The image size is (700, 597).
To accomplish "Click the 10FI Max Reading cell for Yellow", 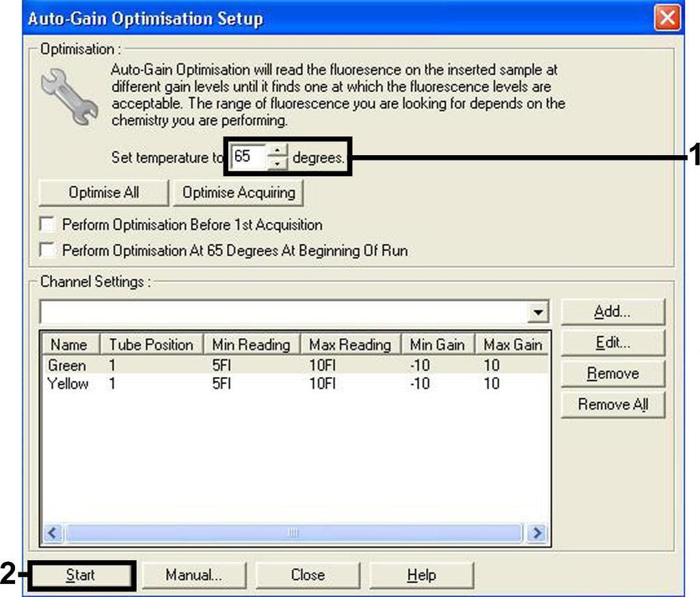I will pyautogui.click(x=323, y=383).
